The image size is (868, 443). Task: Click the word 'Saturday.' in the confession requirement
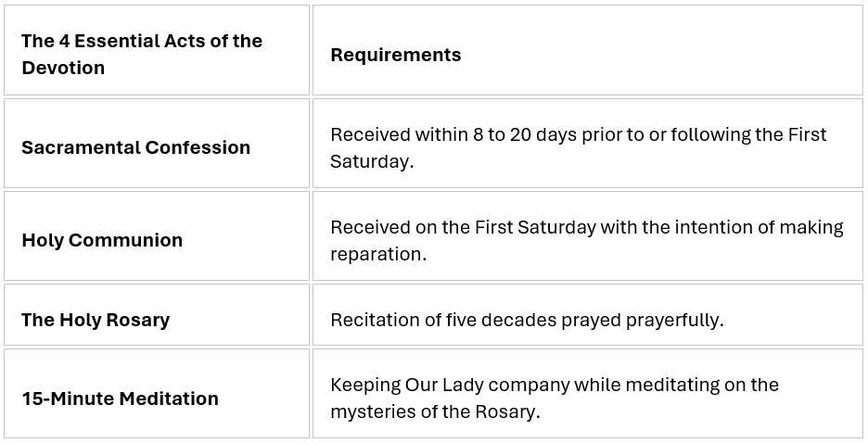point(372,161)
